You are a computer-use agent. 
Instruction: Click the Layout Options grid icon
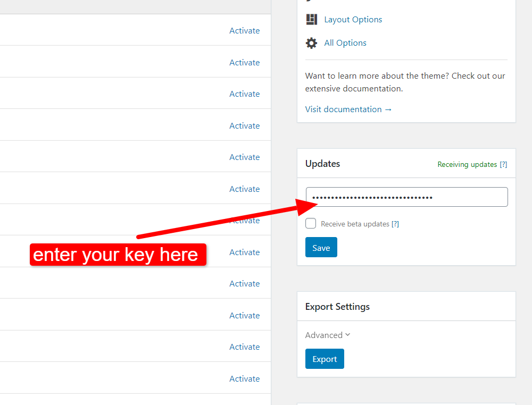click(x=311, y=20)
